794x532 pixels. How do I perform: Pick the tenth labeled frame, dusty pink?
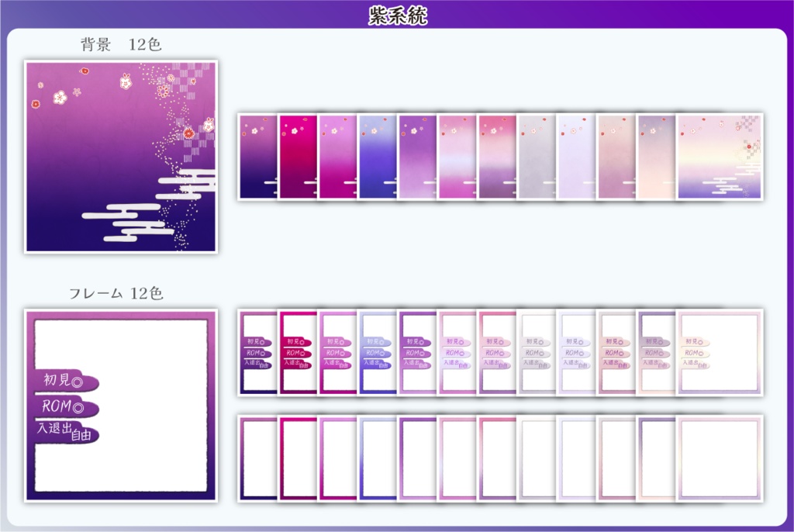tap(616, 353)
